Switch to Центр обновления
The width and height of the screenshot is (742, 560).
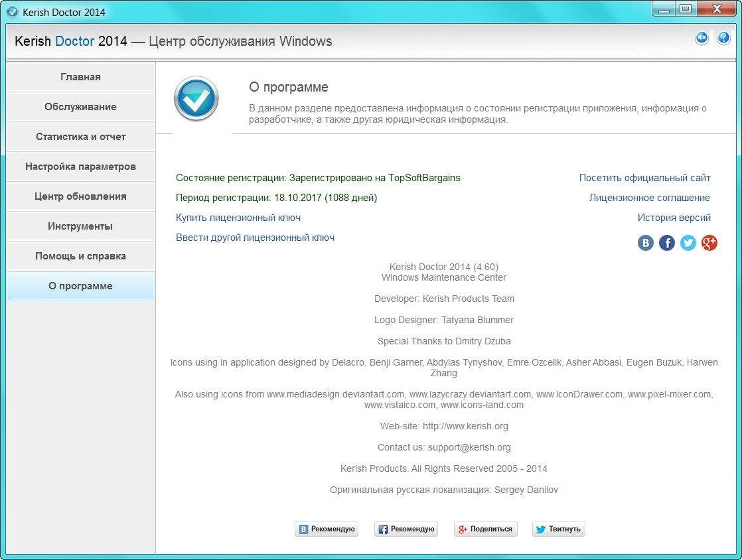80,196
